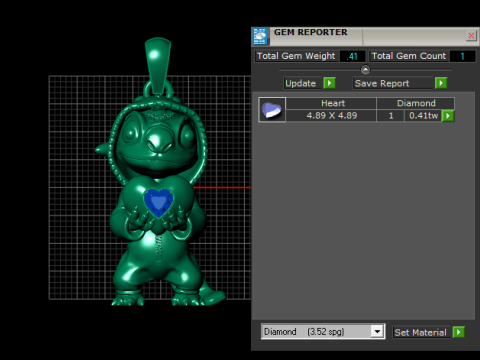Click the 'Total Gem Count' label
480x360 pixels.
(409, 56)
